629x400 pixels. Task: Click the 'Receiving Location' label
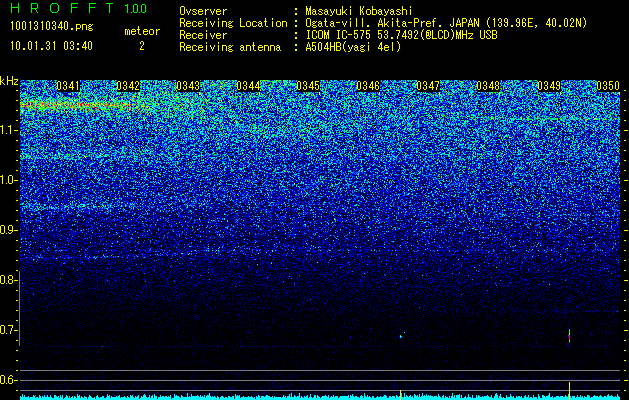[x=233, y=23]
